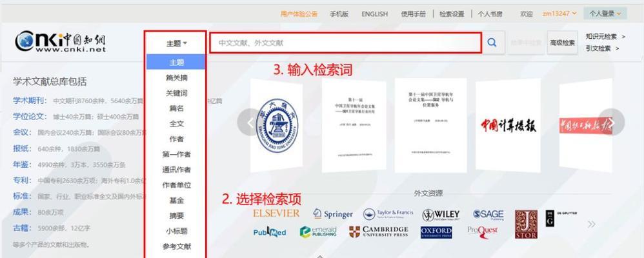The height and width of the screenshot is (258, 644).
Task: Select 通讯作者 search field option
Action: click(176, 169)
